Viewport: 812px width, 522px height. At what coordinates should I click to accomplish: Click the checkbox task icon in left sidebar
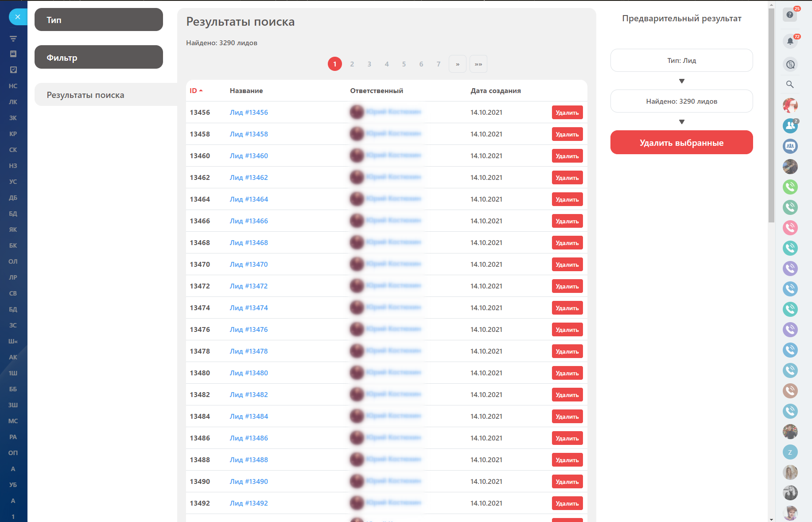(13, 70)
